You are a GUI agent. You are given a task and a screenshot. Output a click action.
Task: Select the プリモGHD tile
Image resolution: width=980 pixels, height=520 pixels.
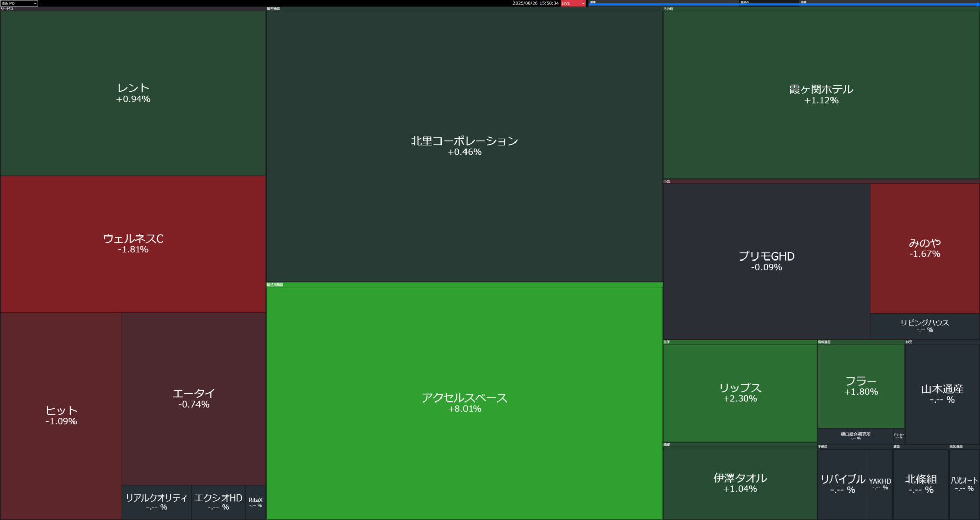click(x=767, y=261)
